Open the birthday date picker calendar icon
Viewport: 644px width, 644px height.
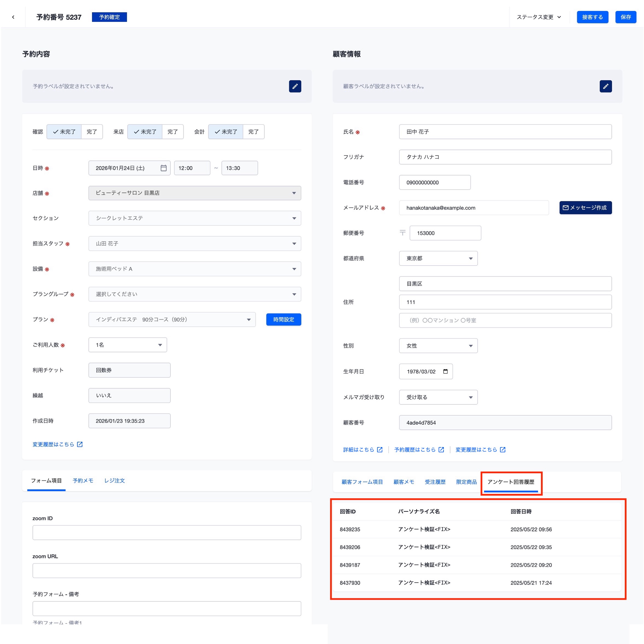click(x=445, y=371)
